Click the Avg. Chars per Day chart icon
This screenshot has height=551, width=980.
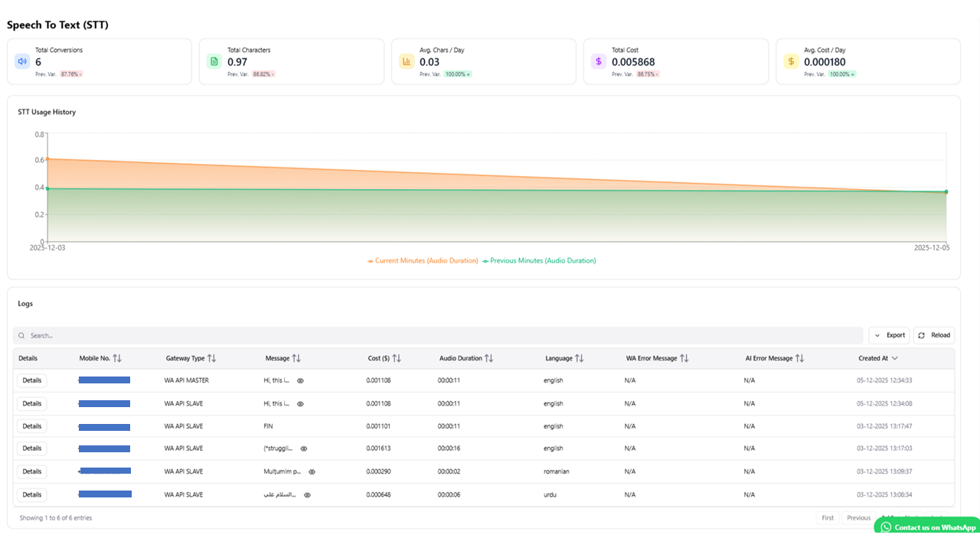coord(407,61)
